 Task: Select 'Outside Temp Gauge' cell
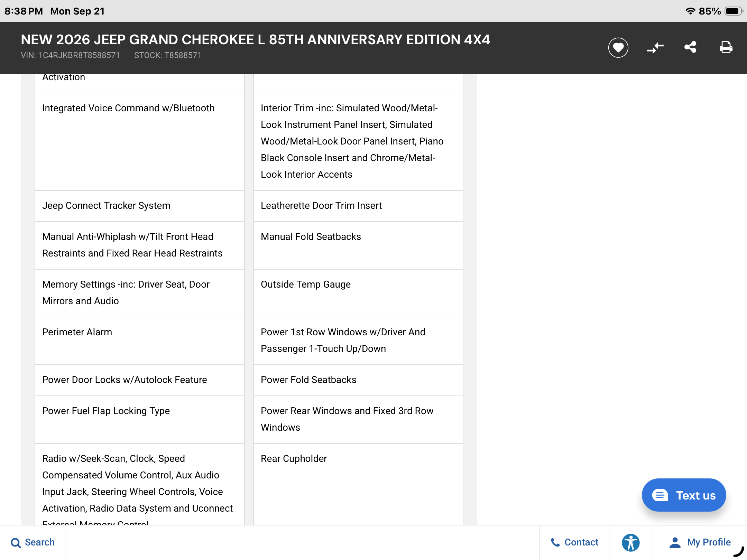click(x=358, y=293)
